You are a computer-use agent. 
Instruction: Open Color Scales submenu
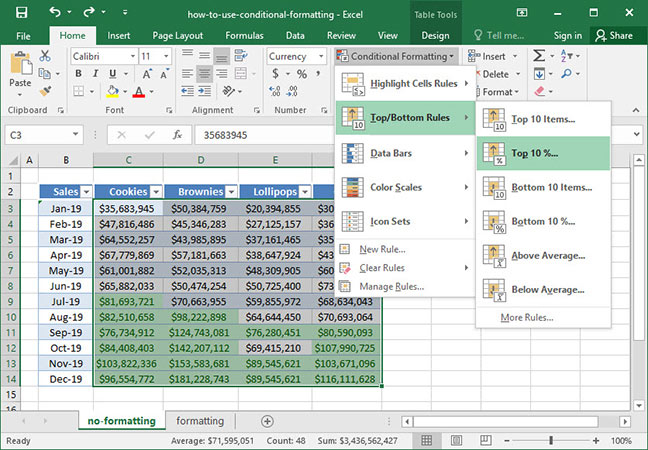click(405, 188)
